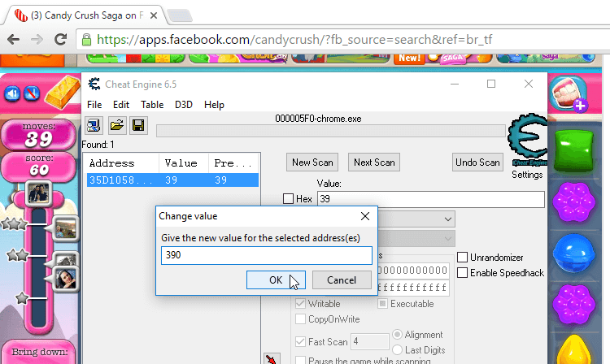Viewport: 610px width, 364px height.
Task: Close the Change value dialog
Action: coord(365,216)
